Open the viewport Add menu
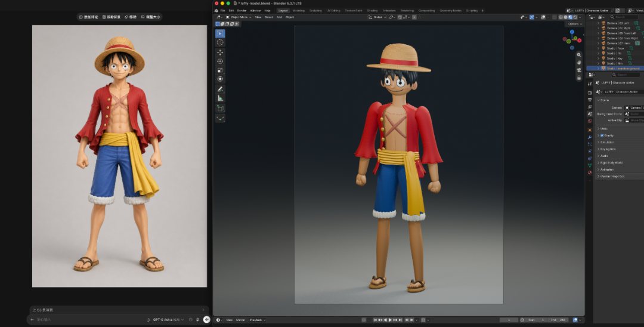Image resolution: width=644 pixels, height=327 pixels. (x=279, y=17)
